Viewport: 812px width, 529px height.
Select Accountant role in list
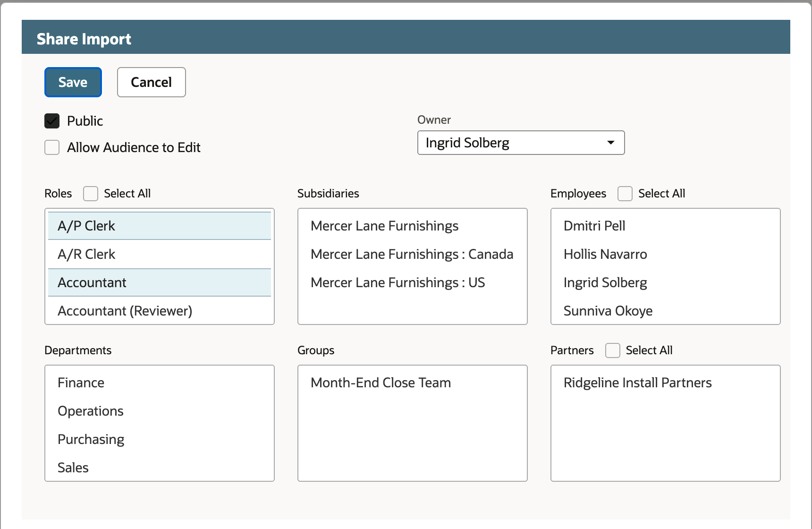click(160, 282)
